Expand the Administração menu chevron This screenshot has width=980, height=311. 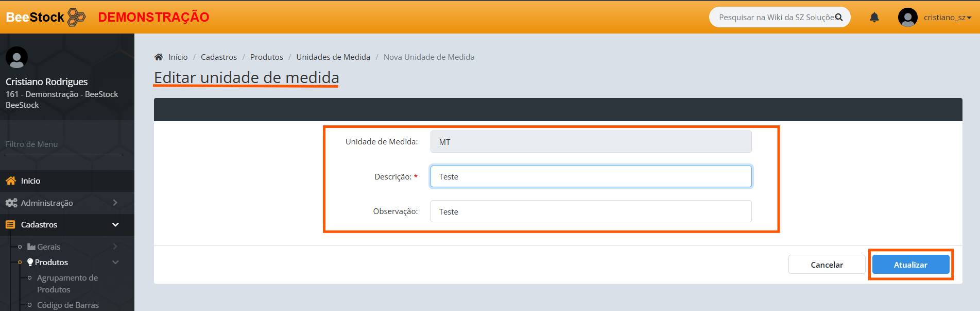coord(115,203)
